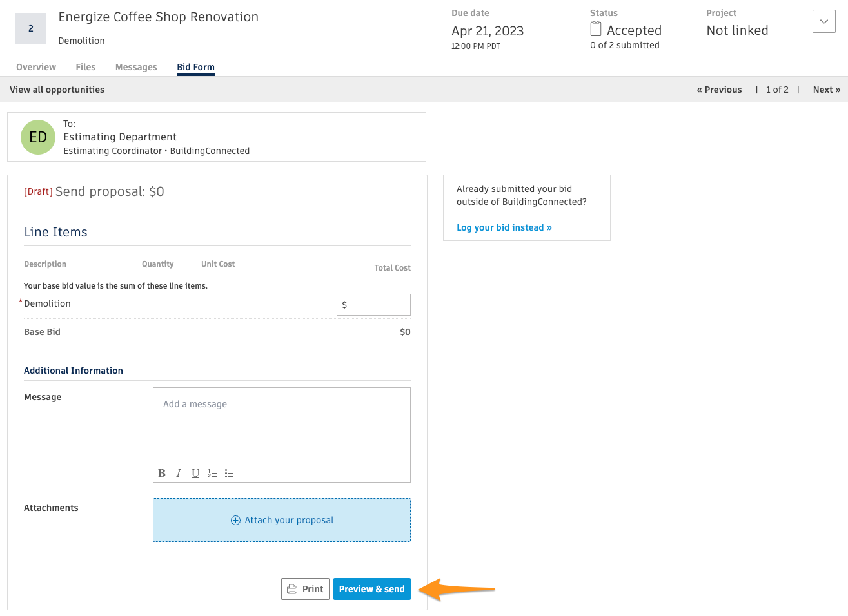
Task: Focus the Demolition total cost field
Action: tap(373, 305)
